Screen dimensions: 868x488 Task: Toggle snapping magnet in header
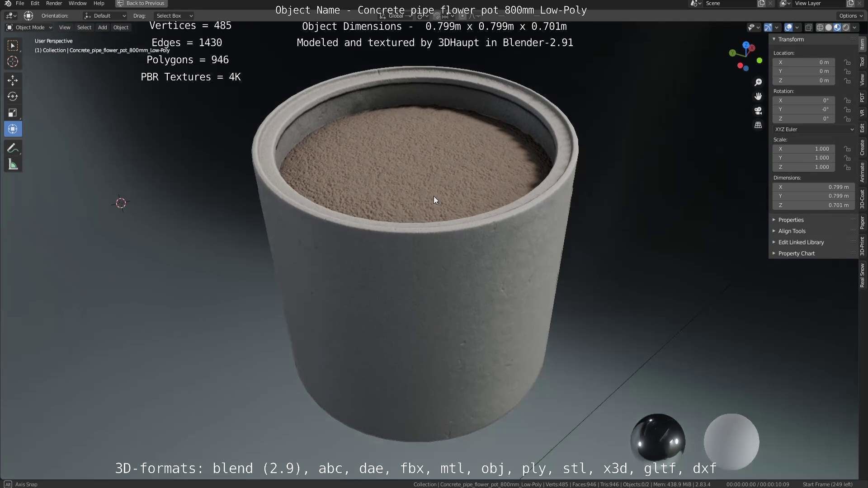[x=437, y=16]
